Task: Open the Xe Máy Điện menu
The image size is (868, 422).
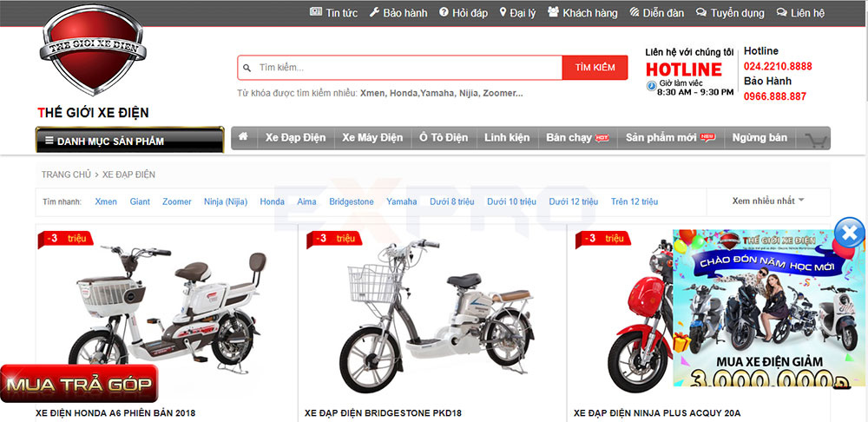Action: coord(372,138)
